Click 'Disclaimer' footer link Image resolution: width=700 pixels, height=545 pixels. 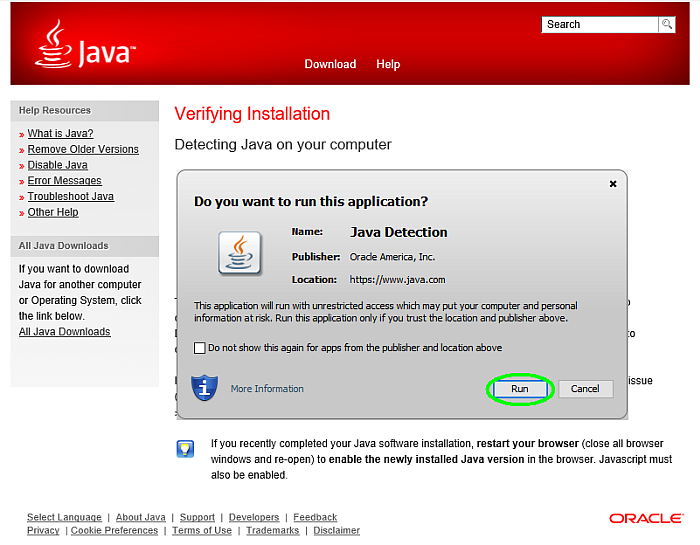(x=337, y=530)
